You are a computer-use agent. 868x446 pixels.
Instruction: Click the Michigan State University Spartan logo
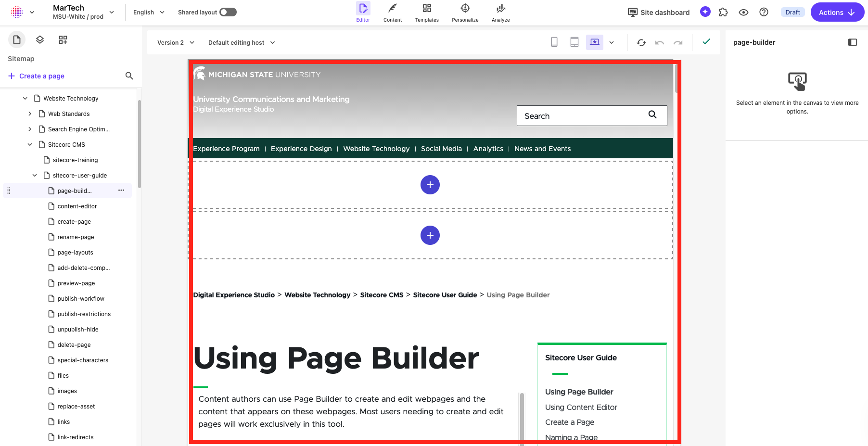coord(199,74)
